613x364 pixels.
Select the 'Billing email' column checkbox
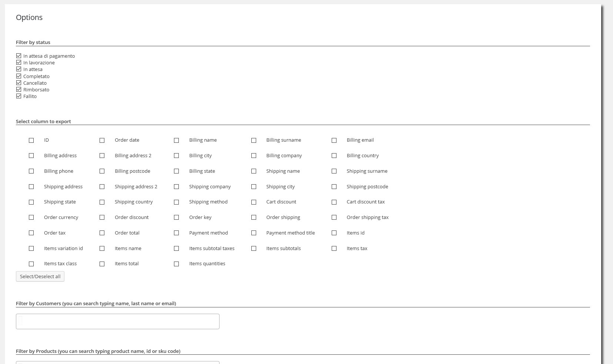pos(334,140)
